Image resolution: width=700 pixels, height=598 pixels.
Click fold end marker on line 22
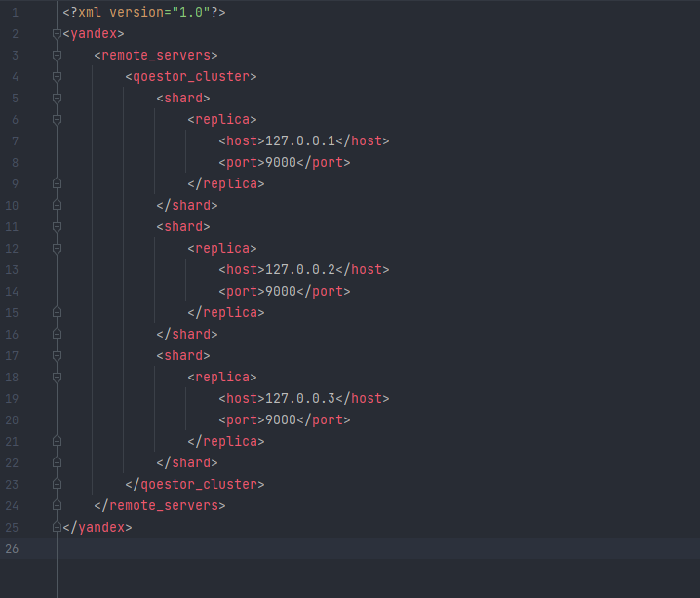[x=57, y=462]
